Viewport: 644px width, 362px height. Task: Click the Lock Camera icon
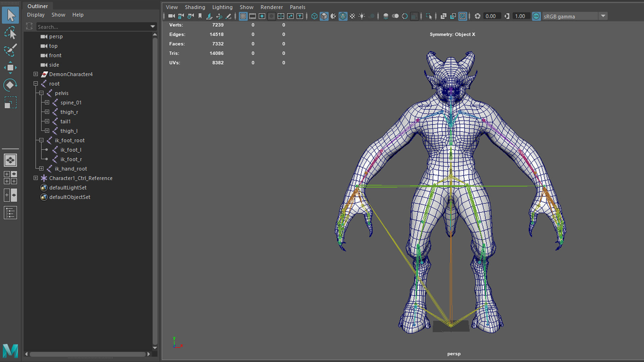click(x=181, y=16)
